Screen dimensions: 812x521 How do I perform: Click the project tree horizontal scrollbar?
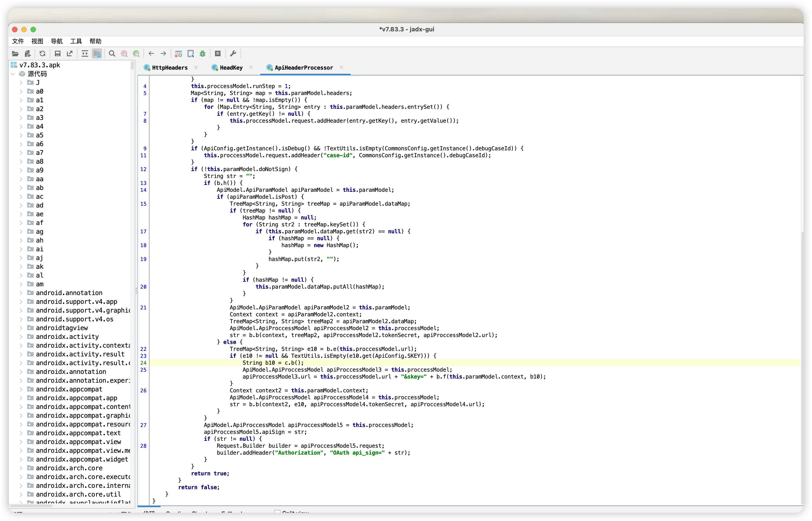click(31, 506)
